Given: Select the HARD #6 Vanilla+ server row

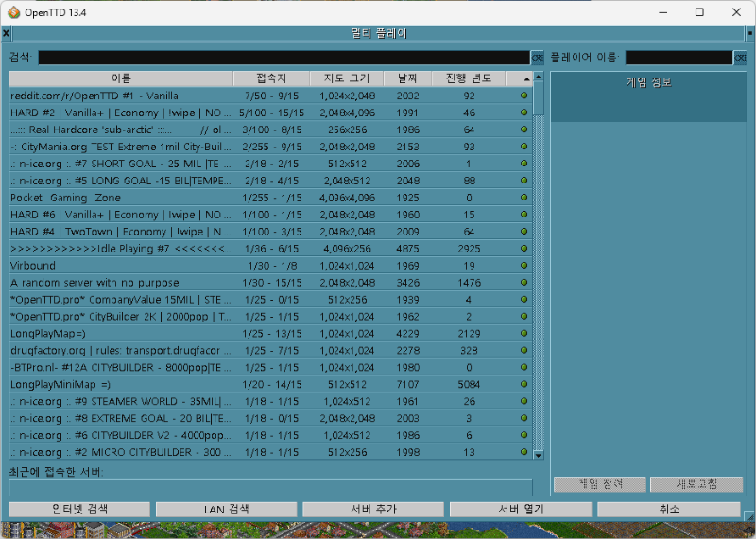Looking at the screenshot, I should (270, 215).
